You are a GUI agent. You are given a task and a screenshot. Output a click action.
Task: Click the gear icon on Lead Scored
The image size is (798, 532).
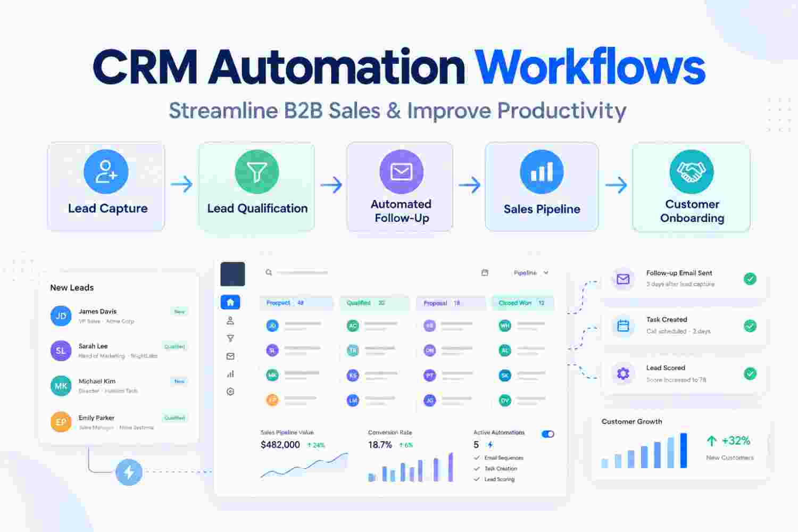point(623,373)
